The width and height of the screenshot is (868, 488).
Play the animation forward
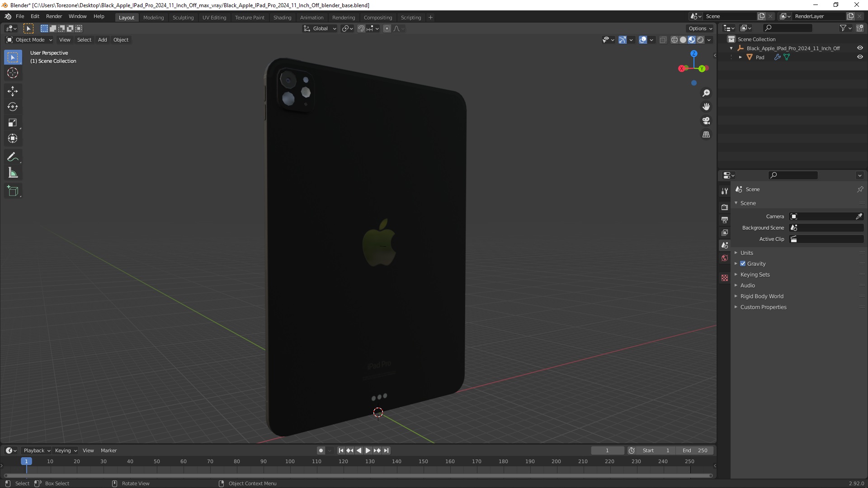pyautogui.click(x=368, y=450)
